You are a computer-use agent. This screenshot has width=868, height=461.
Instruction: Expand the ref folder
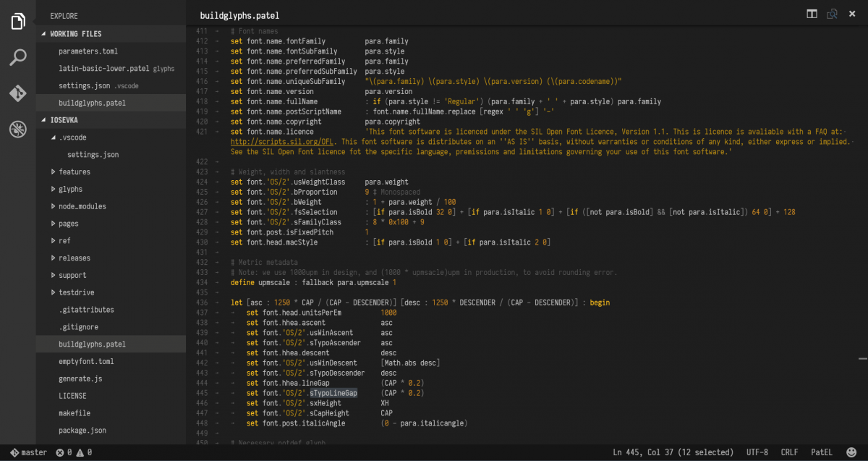pos(111,241)
